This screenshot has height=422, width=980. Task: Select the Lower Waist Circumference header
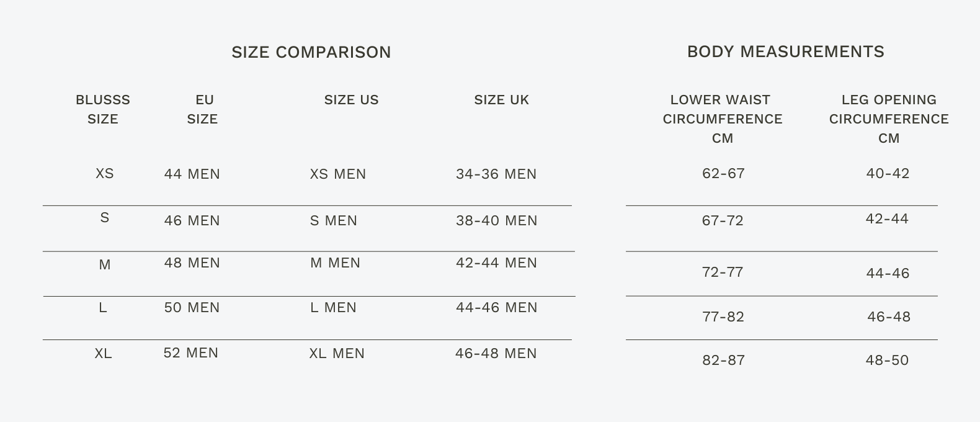point(722,119)
